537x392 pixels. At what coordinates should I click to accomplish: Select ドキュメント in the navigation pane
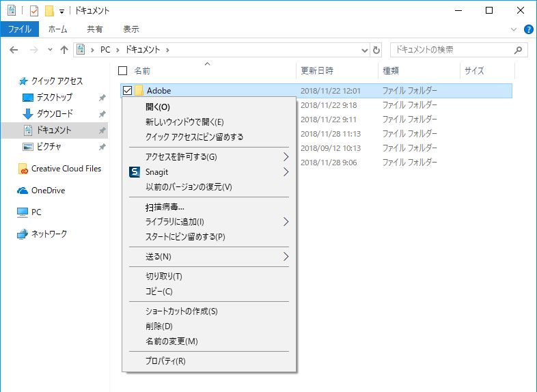(54, 130)
